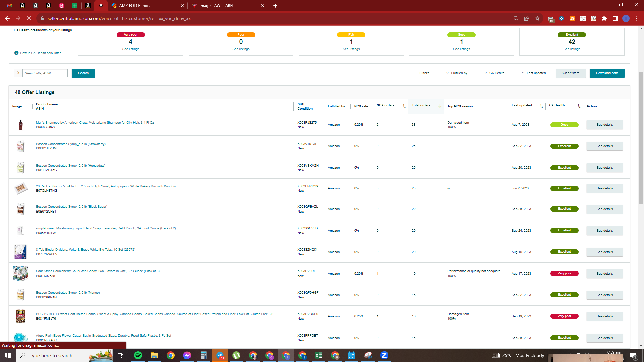Open the Chrome profile avatar
The height and width of the screenshot is (362, 644).
626,18
